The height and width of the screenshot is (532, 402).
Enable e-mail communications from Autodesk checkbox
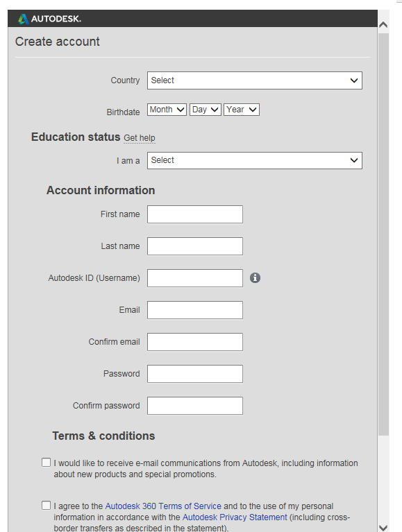tap(47, 463)
